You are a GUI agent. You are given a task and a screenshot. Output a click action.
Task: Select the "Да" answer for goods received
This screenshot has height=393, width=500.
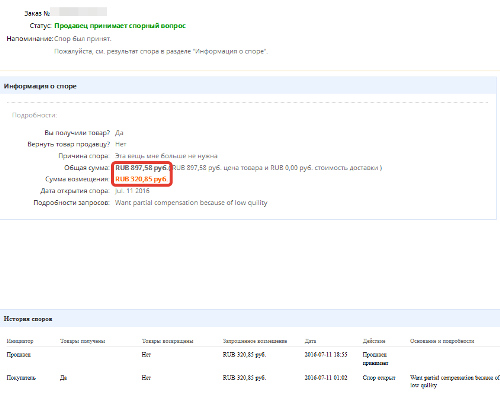tap(119, 133)
